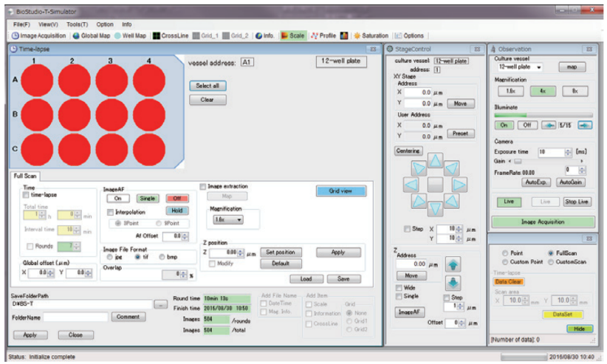607x364 pixels.
Task: Enable the time-lapse checkbox
Action: 26,195
